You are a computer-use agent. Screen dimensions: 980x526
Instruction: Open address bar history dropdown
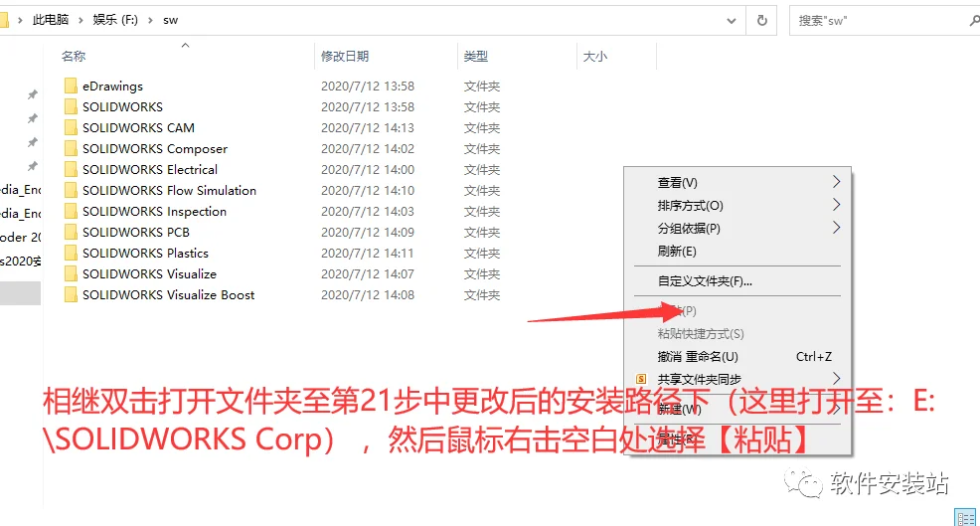732,21
